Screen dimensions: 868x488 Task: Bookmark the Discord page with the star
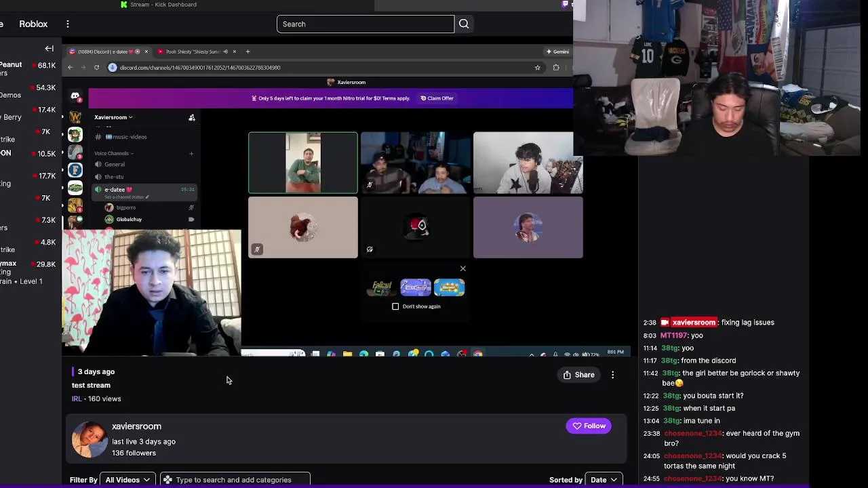pos(537,67)
